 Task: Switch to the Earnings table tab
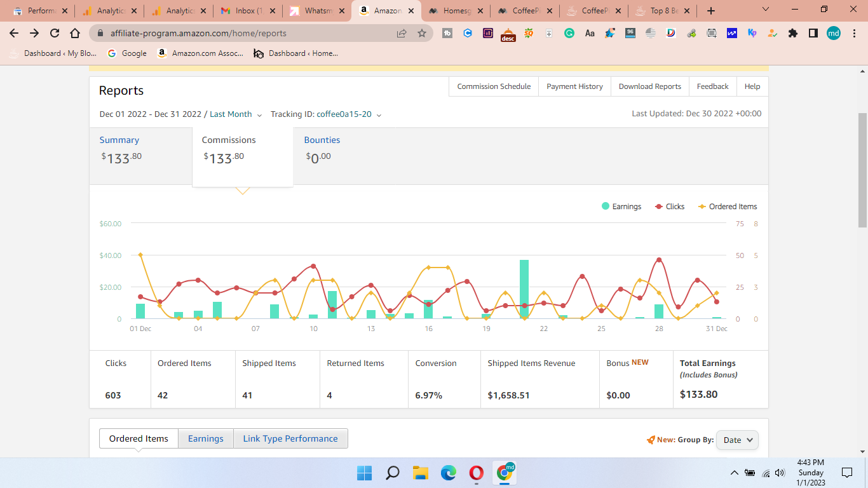206,438
